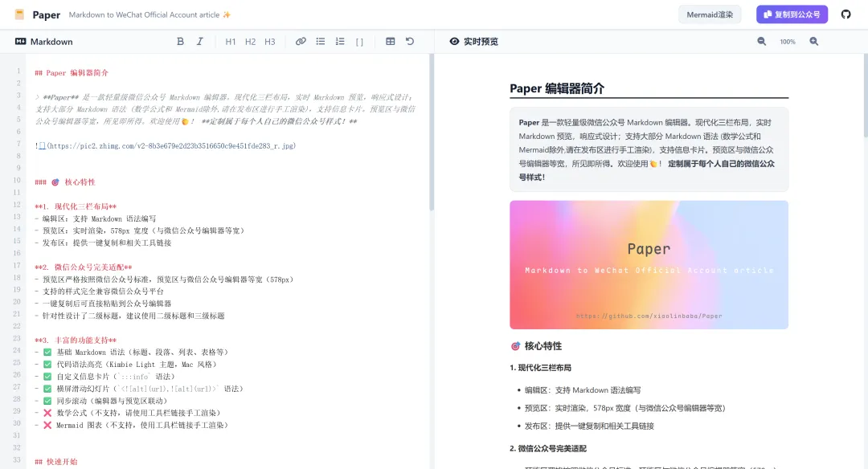
Task: Insert ordered numbered list
Action: point(340,42)
